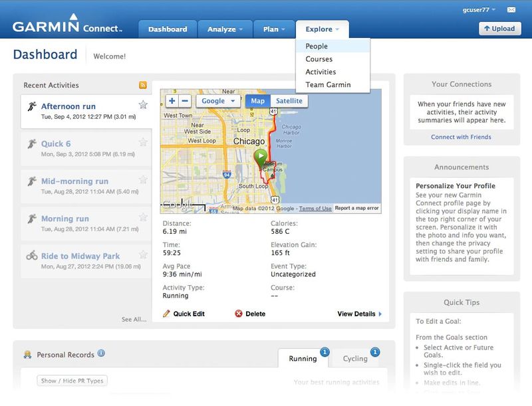Click See All activities link
This screenshot has height=406, width=532.
134,319
